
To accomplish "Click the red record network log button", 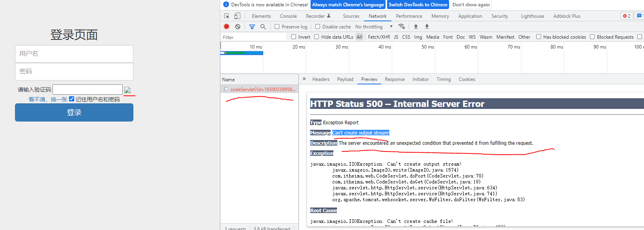I will (227, 26).
